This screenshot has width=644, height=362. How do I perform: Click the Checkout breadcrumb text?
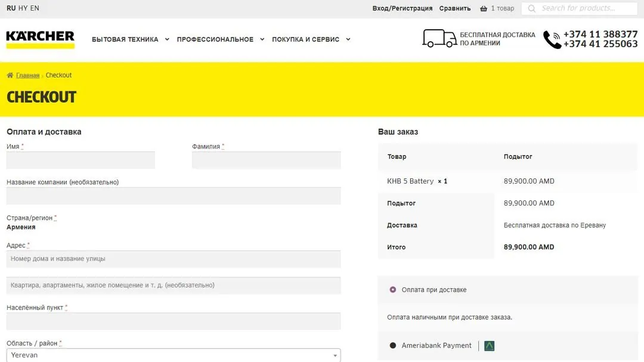click(x=58, y=75)
